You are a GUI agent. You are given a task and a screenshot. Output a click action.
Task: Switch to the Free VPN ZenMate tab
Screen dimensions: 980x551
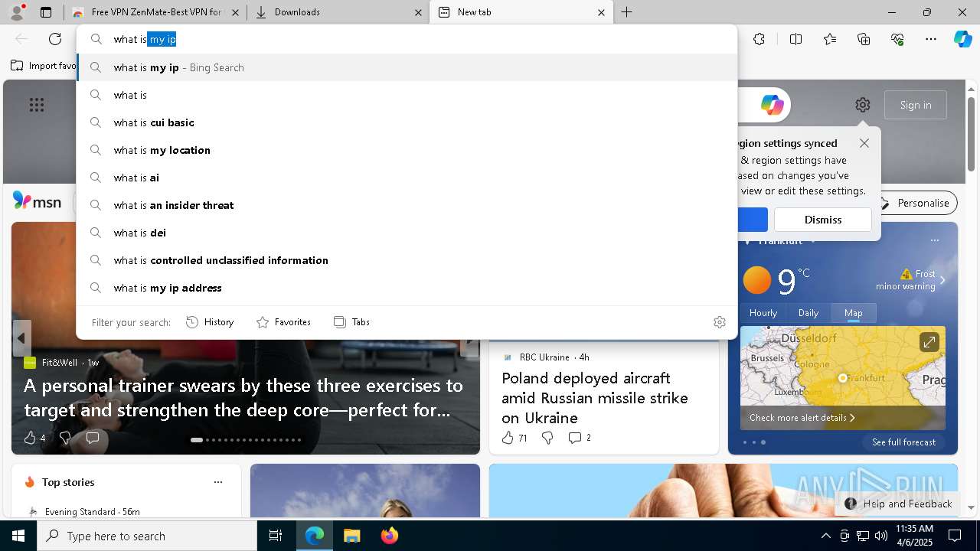(x=155, y=12)
